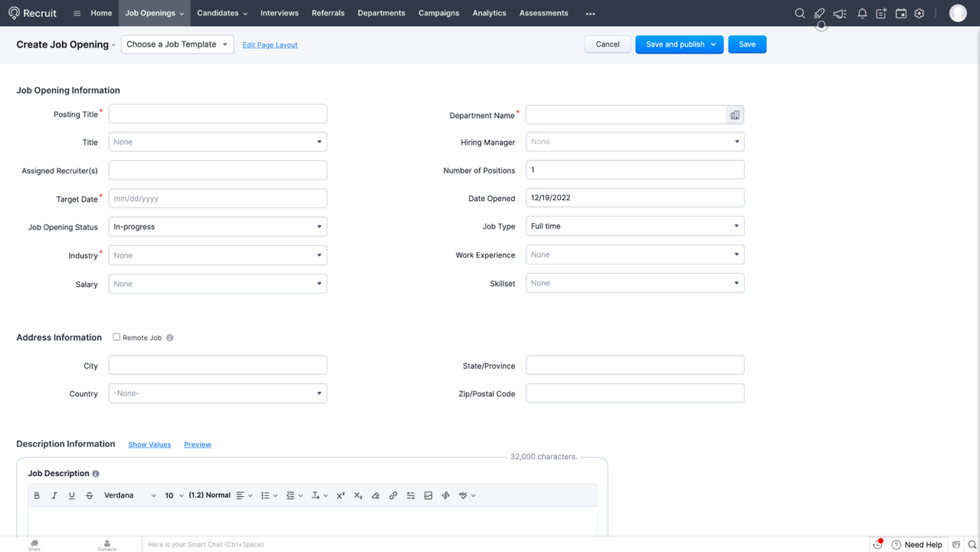Click the Remote Job info icon
This screenshot has width=980, height=552.
[x=170, y=337]
